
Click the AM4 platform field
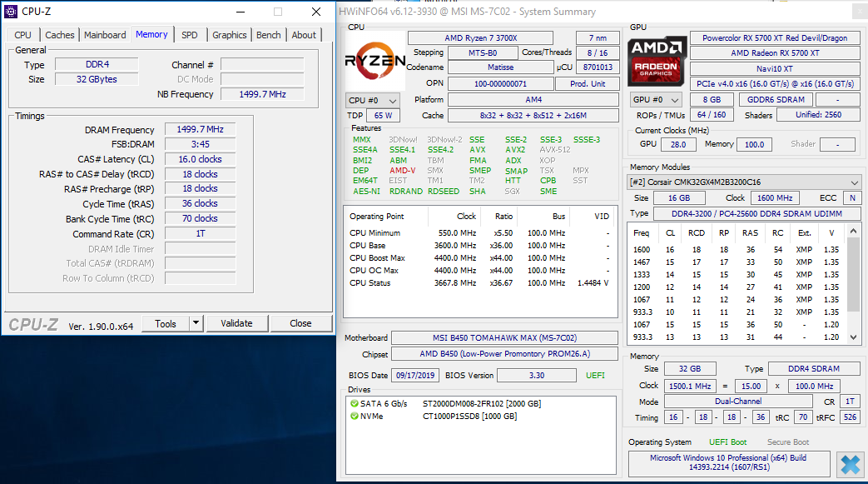[x=533, y=100]
